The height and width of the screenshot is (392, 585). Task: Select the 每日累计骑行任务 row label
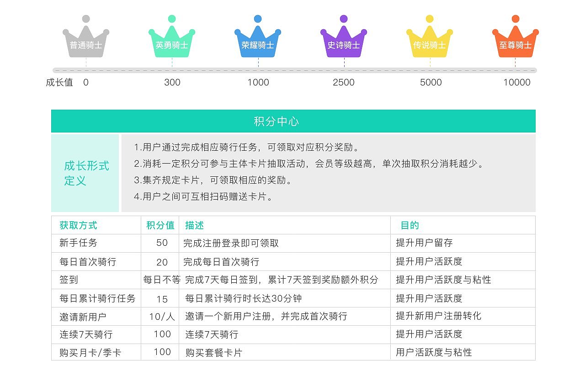click(97, 298)
